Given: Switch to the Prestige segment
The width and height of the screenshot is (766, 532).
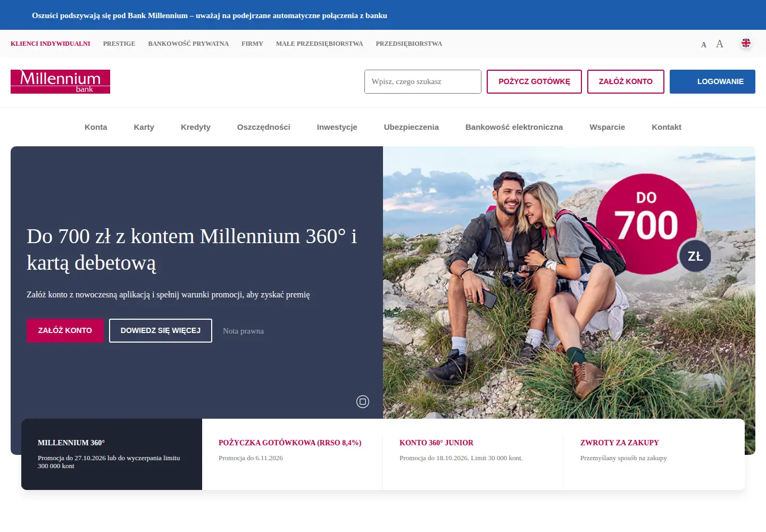Looking at the screenshot, I should (119, 44).
